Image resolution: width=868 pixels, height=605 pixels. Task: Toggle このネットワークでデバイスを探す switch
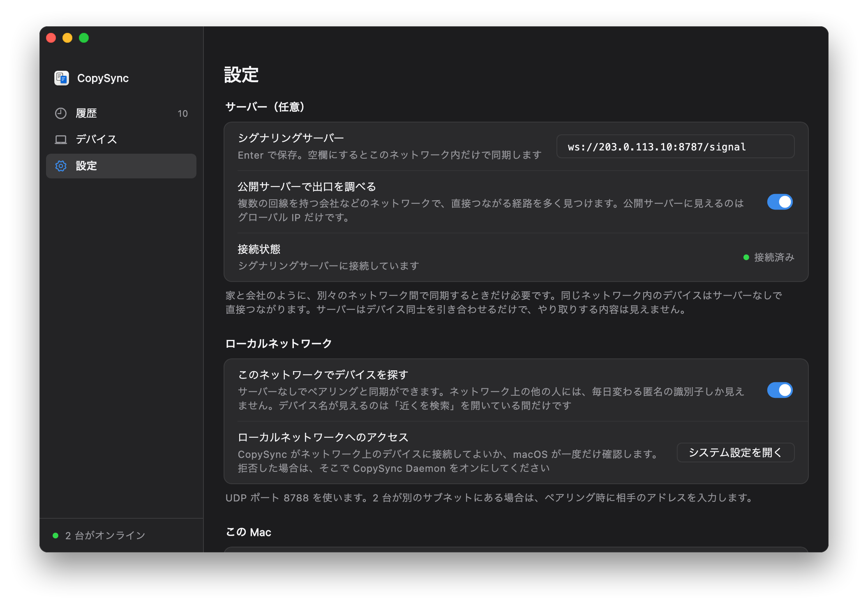[x=780, y=390]
